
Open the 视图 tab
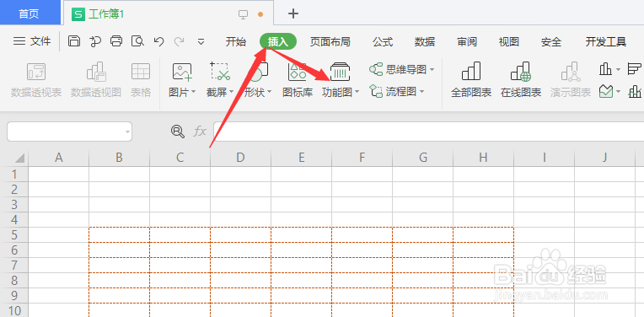(x=509, y=41)
